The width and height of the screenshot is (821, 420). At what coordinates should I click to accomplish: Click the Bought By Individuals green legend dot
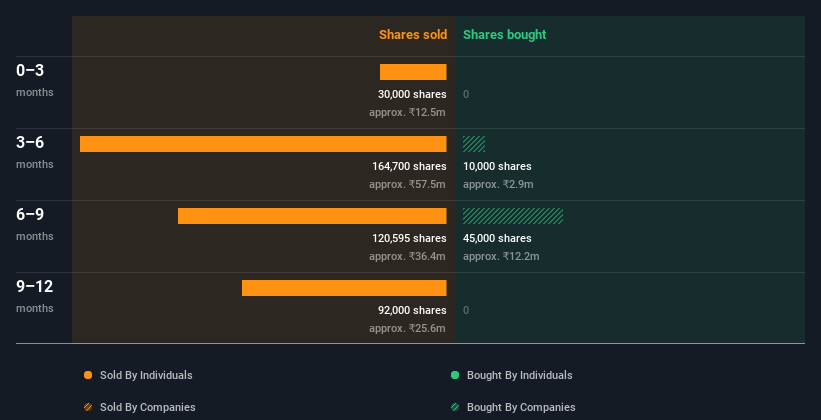[455, 375]
